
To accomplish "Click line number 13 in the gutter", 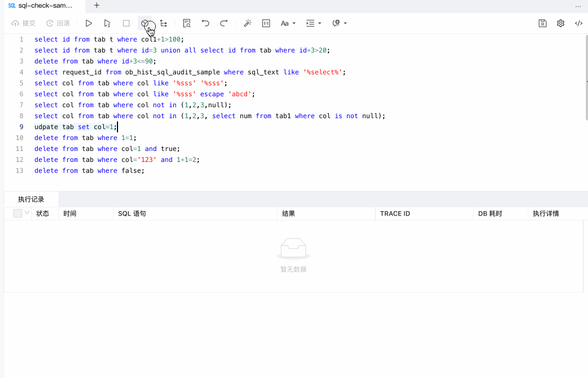I will tap(20, 171).
